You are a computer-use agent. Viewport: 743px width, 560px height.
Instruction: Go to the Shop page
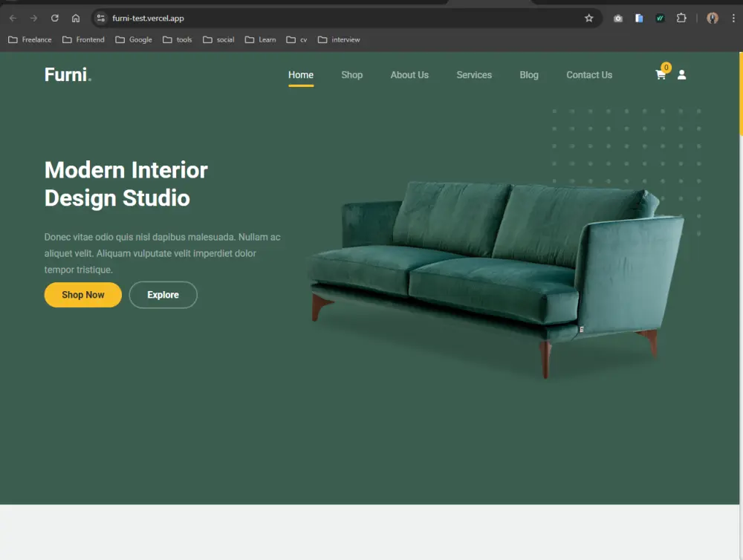click(x=351, y=75)
